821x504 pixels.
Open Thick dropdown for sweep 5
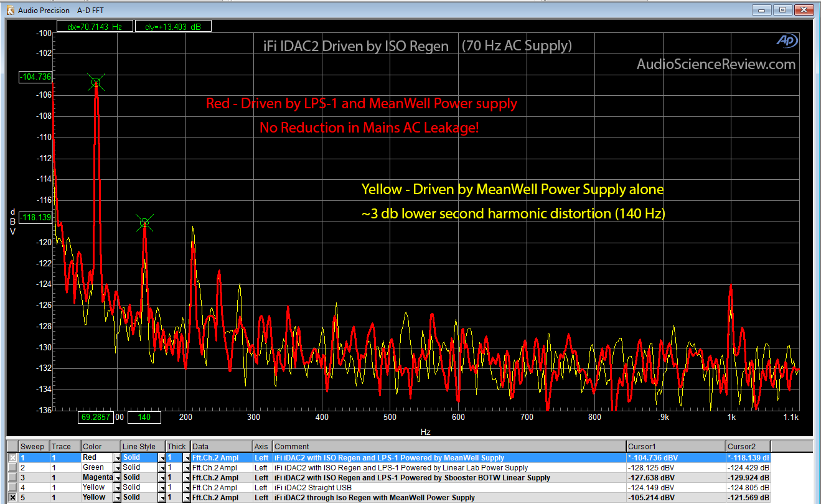coord(186,497)
